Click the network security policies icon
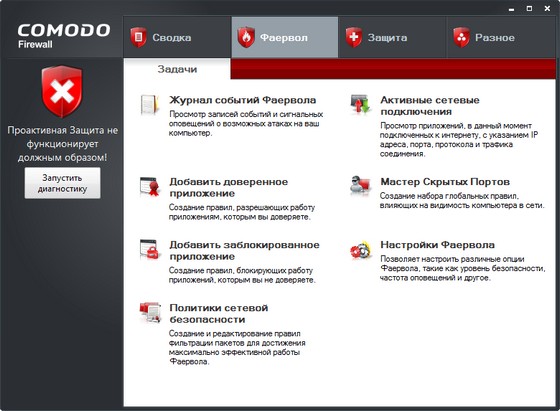 pos(150,312)
